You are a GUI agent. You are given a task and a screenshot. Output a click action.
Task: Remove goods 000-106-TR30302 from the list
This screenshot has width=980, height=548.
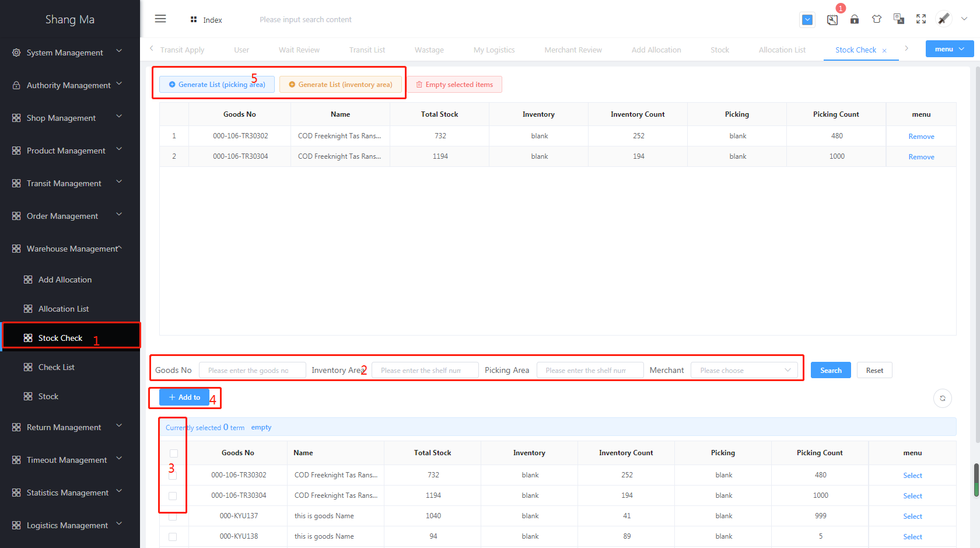[921, 137]
